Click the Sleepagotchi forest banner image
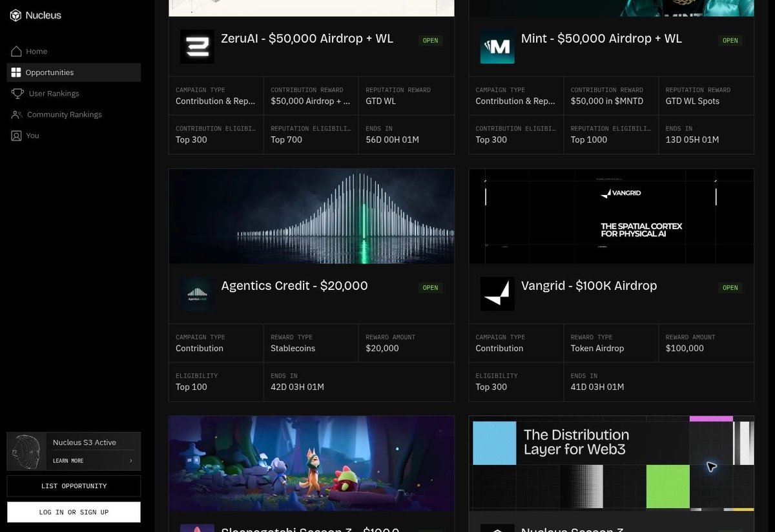The height and width of the screenshot is (532, 775). 311,464
